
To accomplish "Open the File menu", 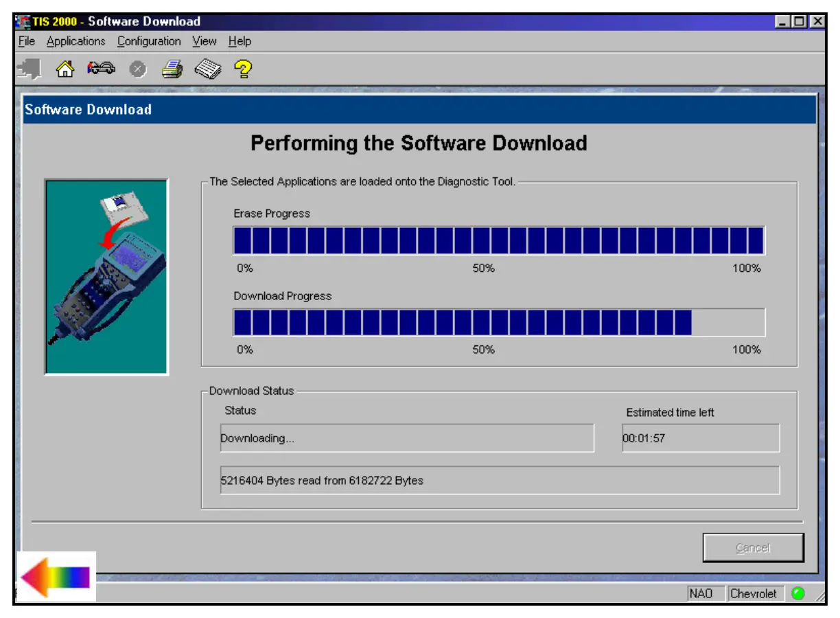I will [x=27, y=41].
